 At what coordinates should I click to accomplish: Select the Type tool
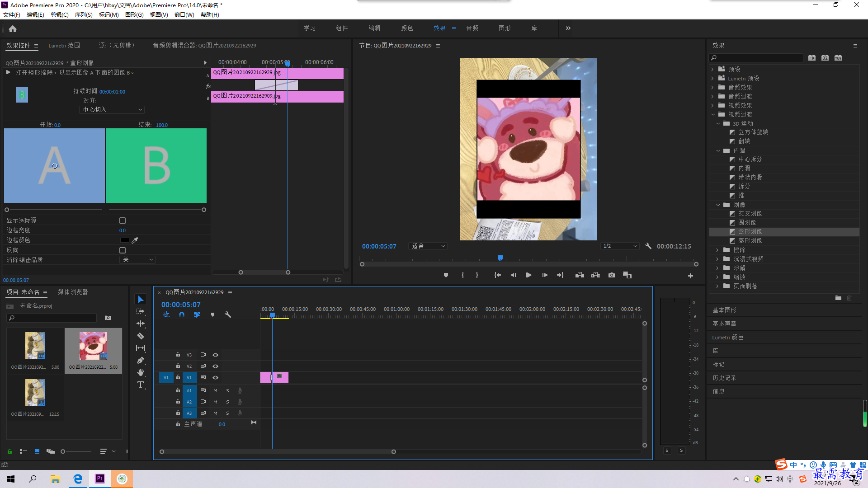tap(141, 385)
